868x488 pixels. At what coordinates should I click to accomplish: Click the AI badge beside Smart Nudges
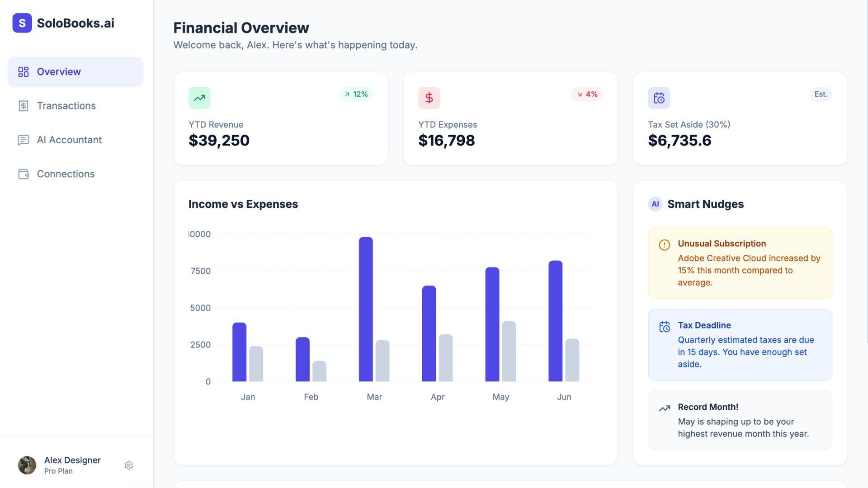click(x=655, y=204)
